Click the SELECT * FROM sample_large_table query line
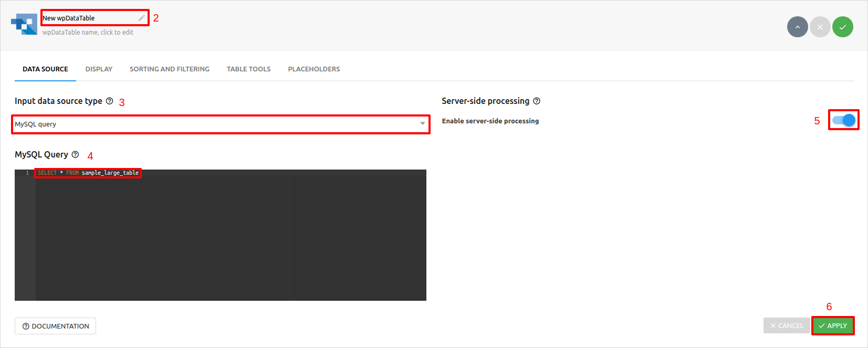The image size is (868, 348). coord(88,173)
